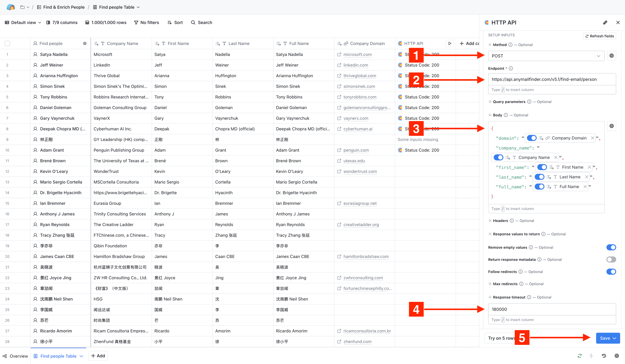Open the Default view selector
The width and height of the screenshot is (625, 364).
pos(23,23)
